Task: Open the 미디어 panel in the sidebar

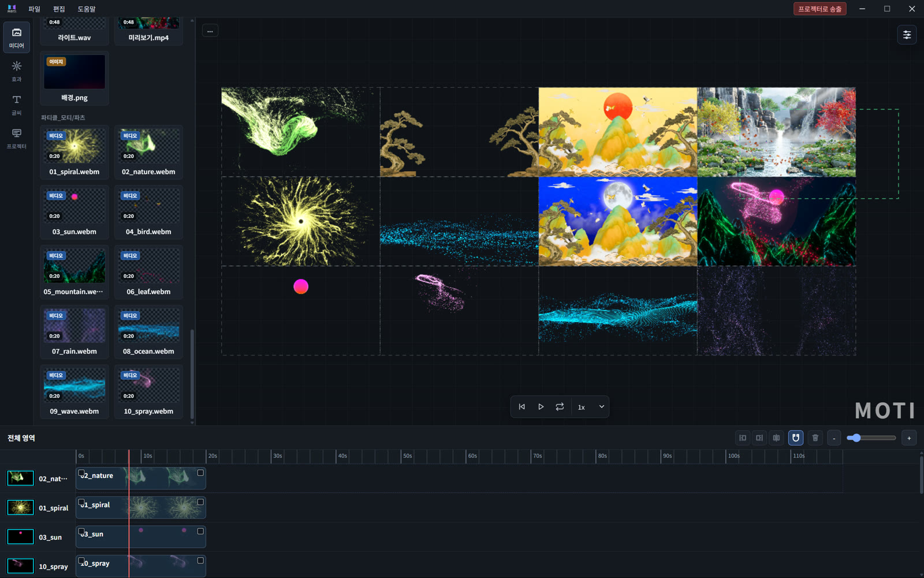Action: tap(17, 37)
